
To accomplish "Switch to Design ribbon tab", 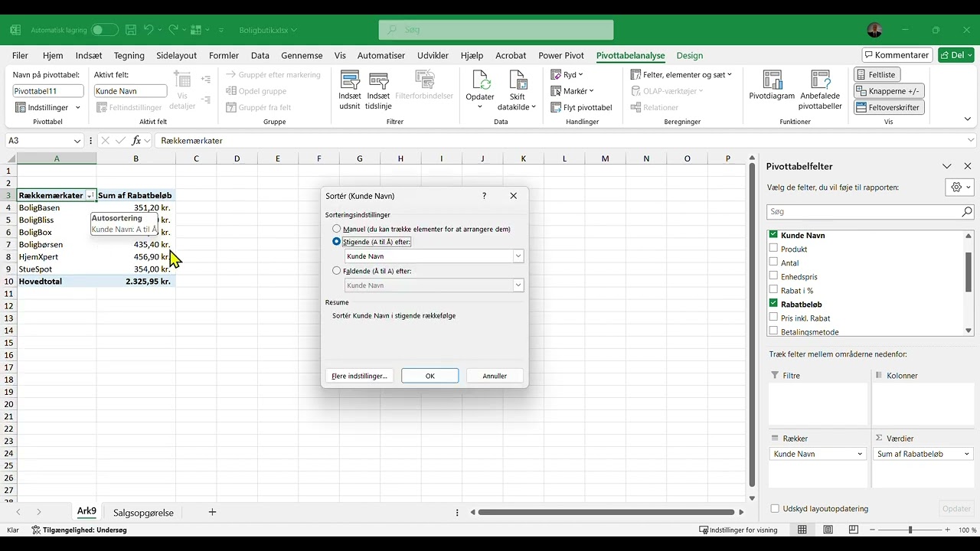I will [690, 56].
